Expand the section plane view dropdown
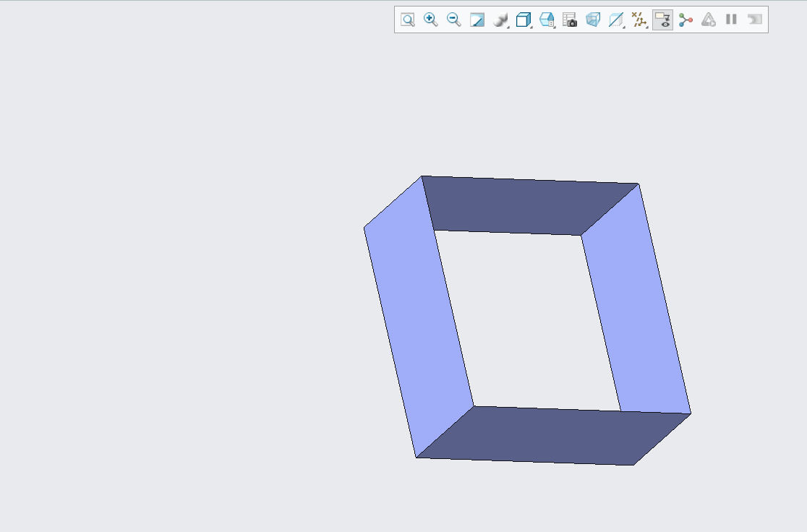Image resolution: width=807 pixels, height=532 pixels. 616,20
